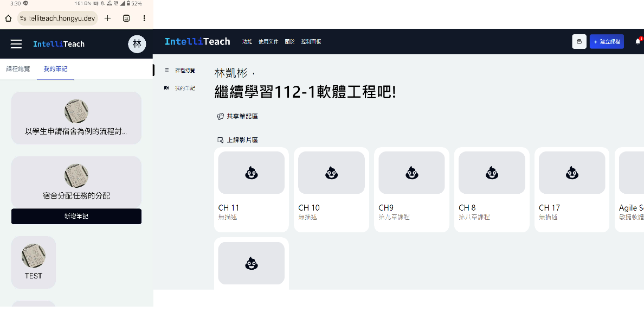The height and width of the screenshot is (311, 644).
Task: Click the 上課影片區 section heading
Action: pyautogui.click(x=242, y=140)
